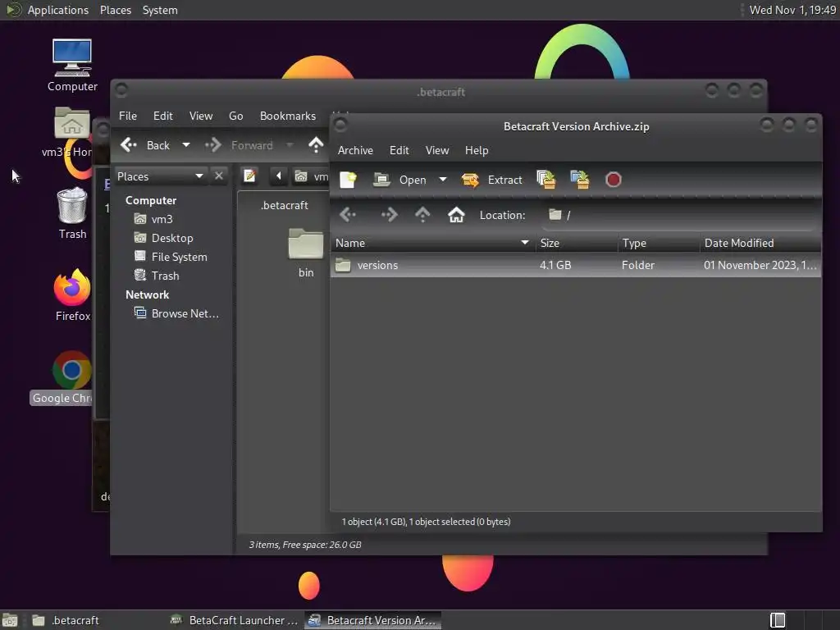840x630 pixels.
Task: Click the Computer desktop icon
Action: (x=72, y=66)
